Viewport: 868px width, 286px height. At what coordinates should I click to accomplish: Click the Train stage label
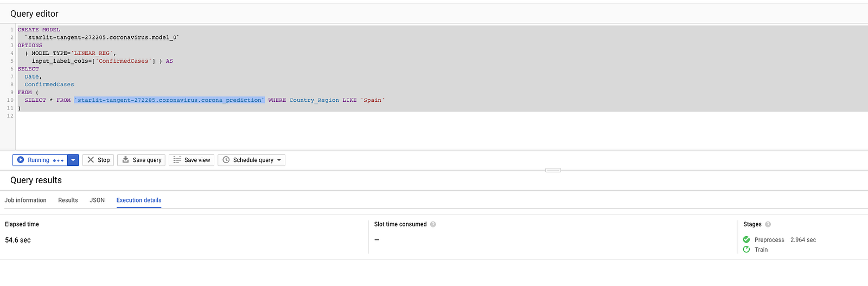coord(761,250)
